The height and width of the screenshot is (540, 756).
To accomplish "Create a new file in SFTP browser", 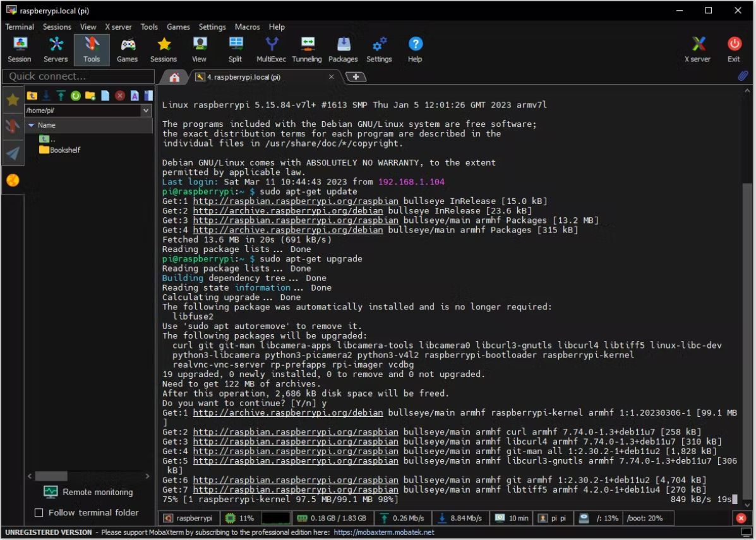I will tap(105, 95).
